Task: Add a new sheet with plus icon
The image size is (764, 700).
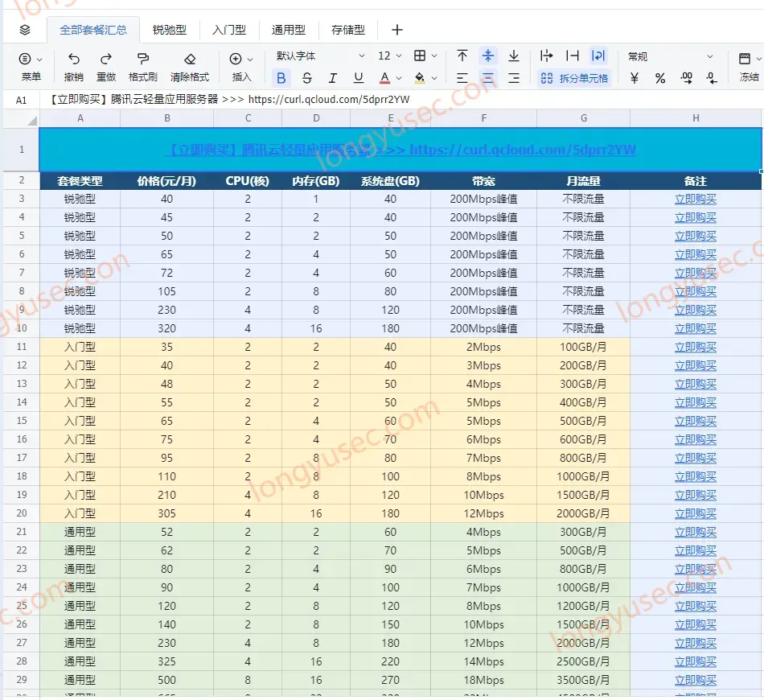Action: [x=397, y=31]
